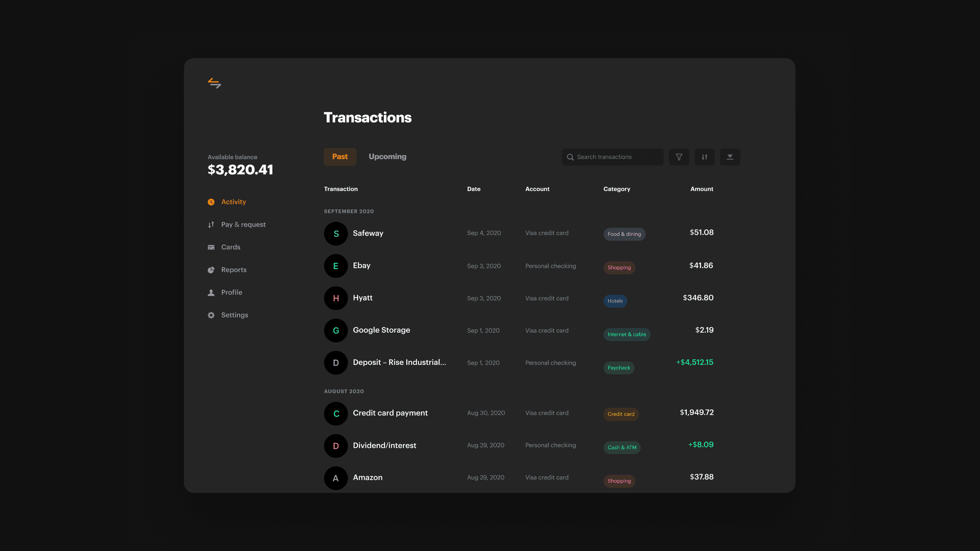
Task: Click the orange arrows app logo
Action: [214, 83]
